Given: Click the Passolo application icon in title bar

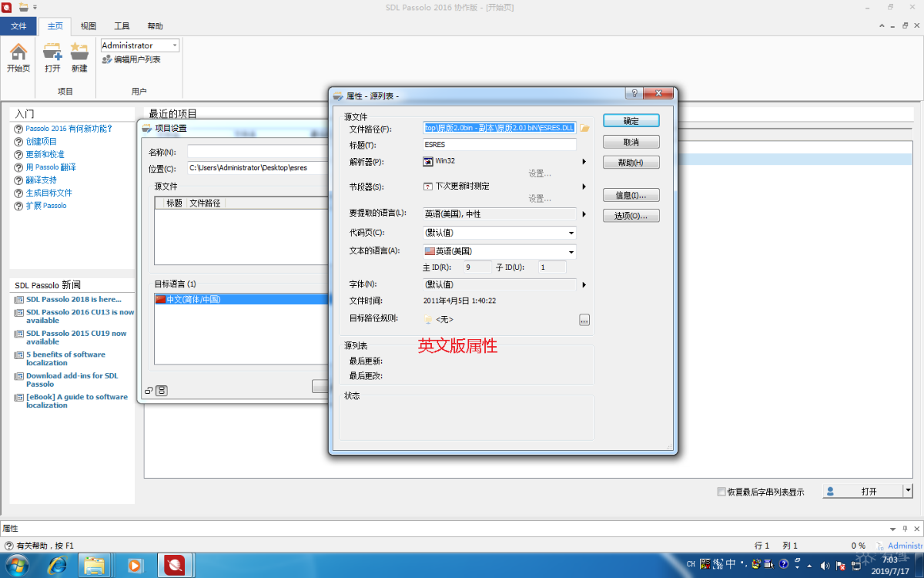Looking at the screenshot, I should pyautogui.click(x=6, y=7).
